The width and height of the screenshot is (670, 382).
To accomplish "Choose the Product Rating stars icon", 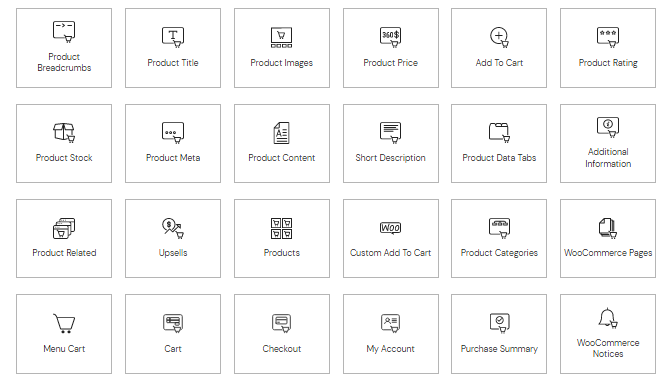I will 608,37.
